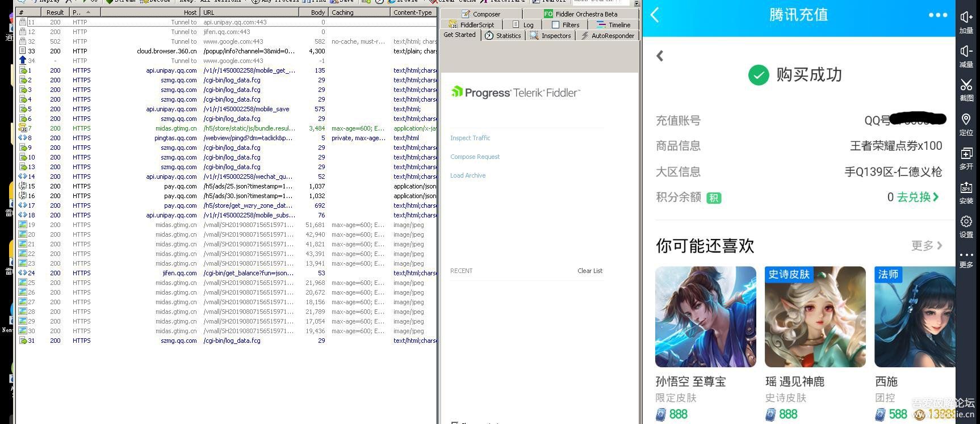This screenshot has height=424, width=980.
Task: Open the 西施 skin thumbnail
Action: (x=915, y=317)
